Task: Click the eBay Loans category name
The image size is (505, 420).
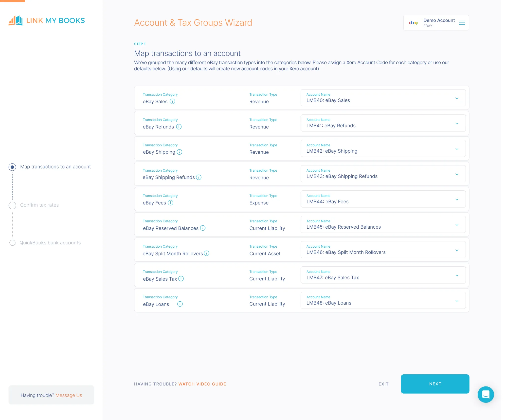Action: (156, 304)
